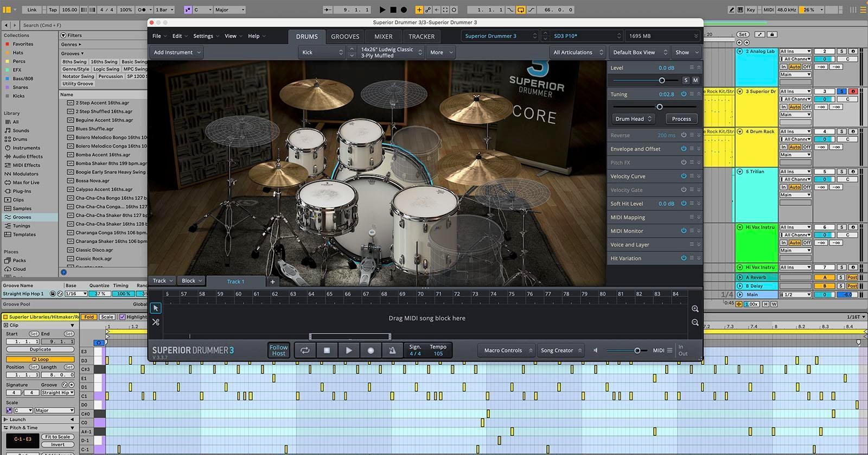Image resolution: width=868 pixels, height=455 pixels.
Task: Switch to the MIXER tab
Action: coord(383,36)
